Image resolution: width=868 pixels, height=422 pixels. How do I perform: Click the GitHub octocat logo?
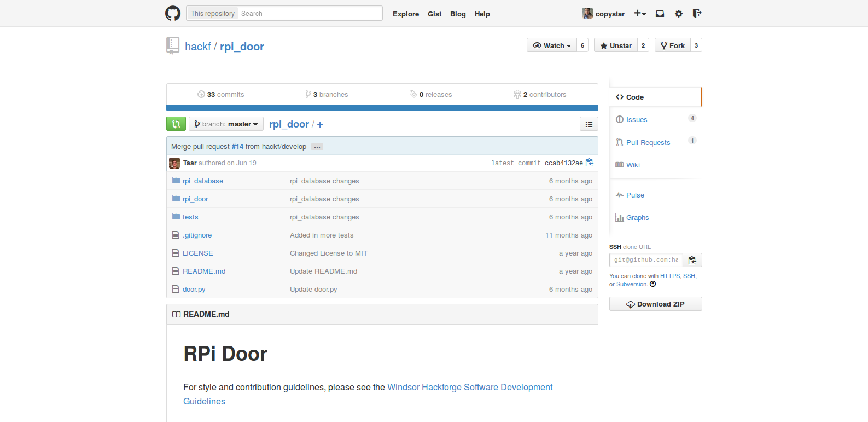pyautogui.click(x=173, y=13)
